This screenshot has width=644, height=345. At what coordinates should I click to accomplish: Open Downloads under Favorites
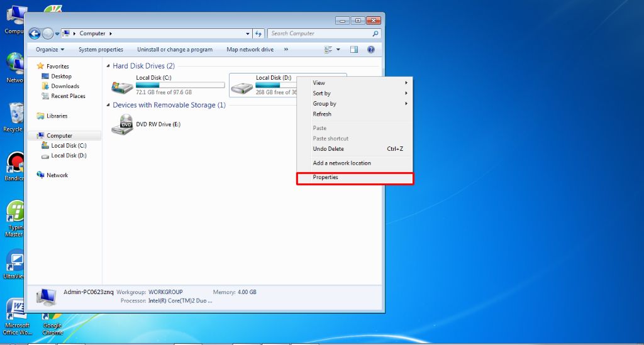tap(65, 86)
